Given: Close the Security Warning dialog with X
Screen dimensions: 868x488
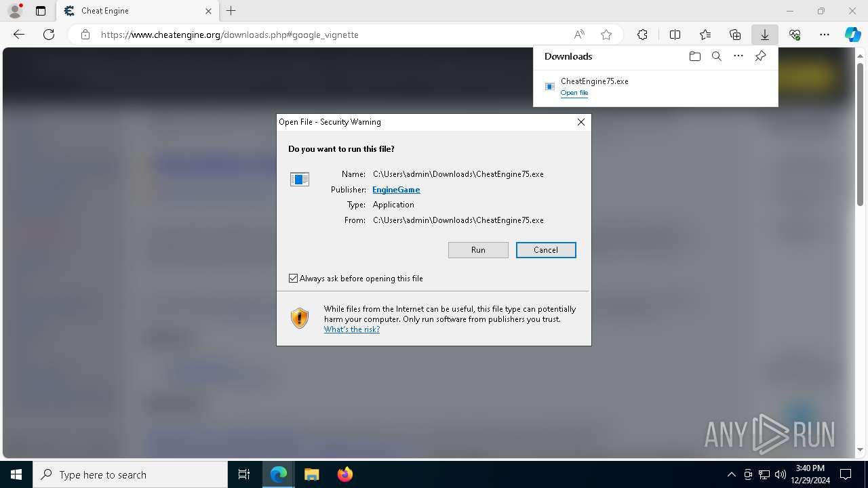Looking at the screenshot, I should pyautogui.click(x=580, y=122).
